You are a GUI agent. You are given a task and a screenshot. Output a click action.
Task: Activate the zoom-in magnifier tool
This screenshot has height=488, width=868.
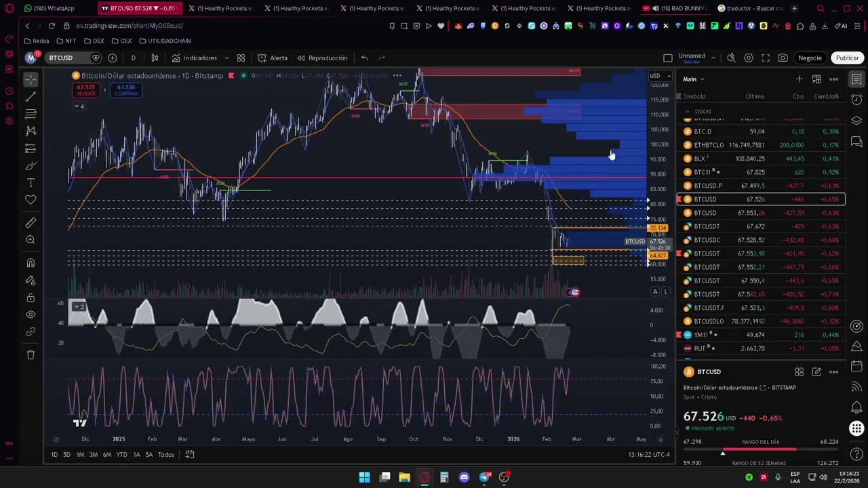point(31,240)
